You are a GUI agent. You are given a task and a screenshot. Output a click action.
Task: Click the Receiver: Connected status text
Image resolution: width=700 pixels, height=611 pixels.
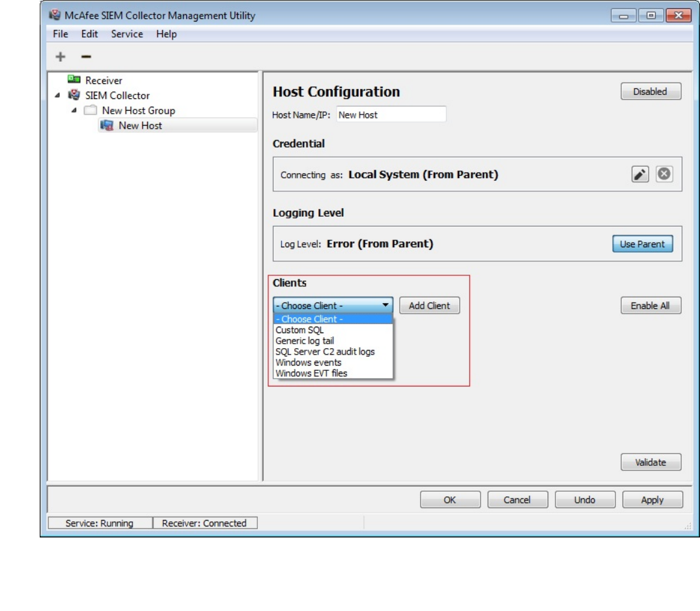204,523
